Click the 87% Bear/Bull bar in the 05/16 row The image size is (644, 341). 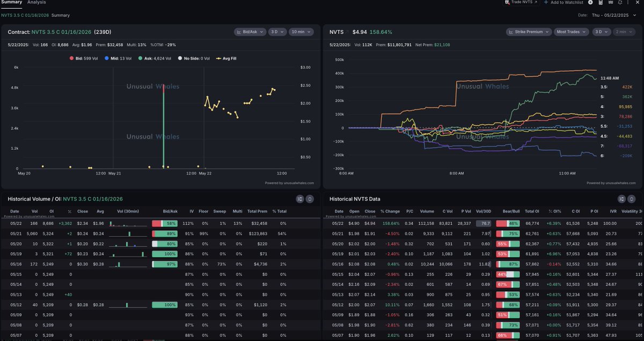[x=508, y=264]
